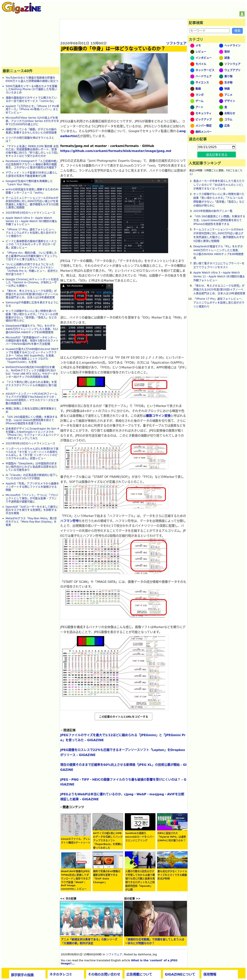The width and height of the screenshot is (247, 980).
Task: Open the コラム category link
Action: [228, 119]
